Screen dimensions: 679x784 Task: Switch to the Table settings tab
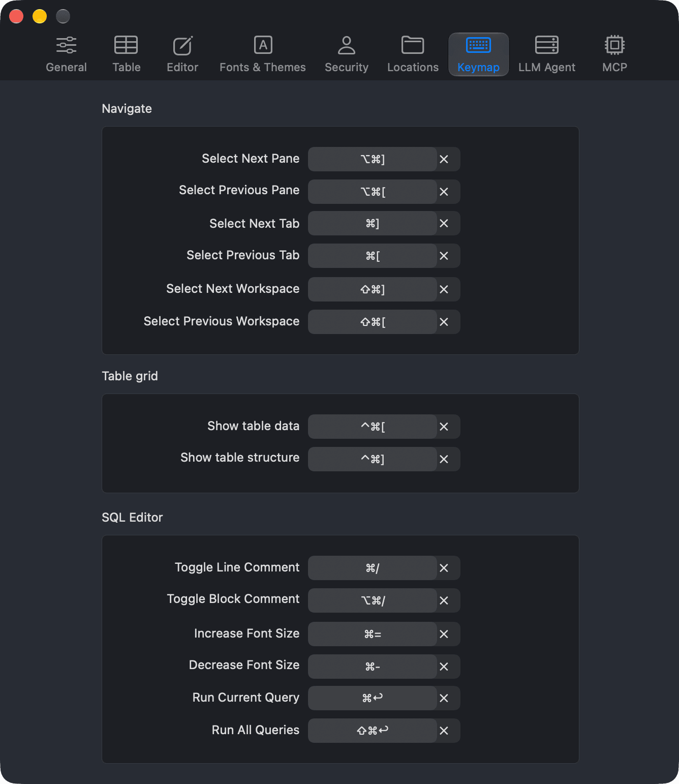click(x=126, y=54)
